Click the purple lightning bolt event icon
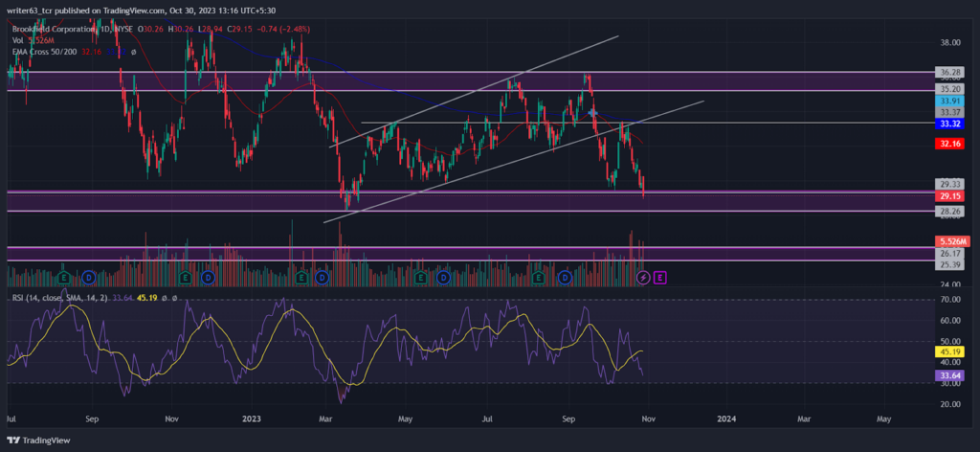The width and height of the screenshot is (980, 452). 642,277
